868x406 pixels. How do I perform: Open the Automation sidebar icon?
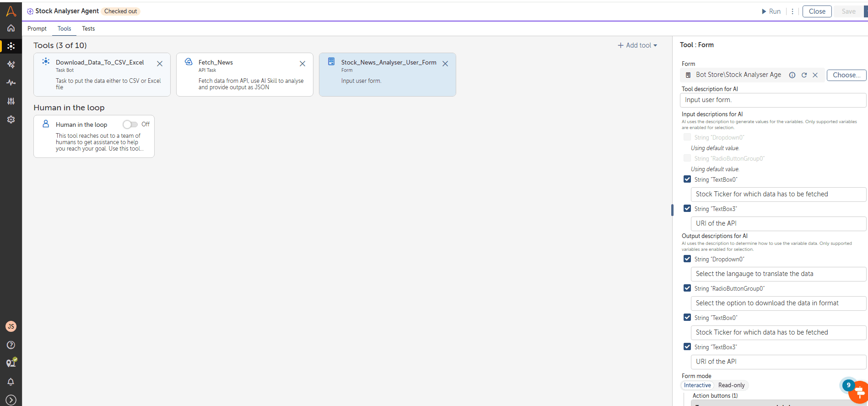click(11, 46)
